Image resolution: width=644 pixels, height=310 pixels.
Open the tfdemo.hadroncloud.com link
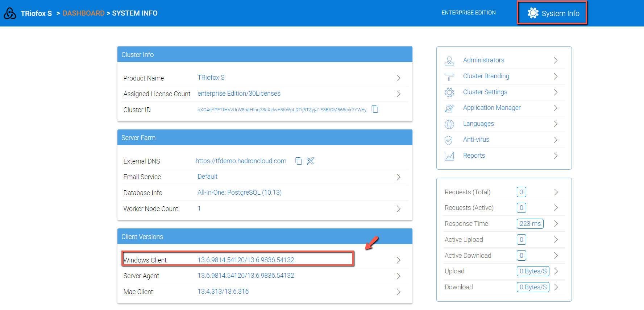tap(241, 161)
